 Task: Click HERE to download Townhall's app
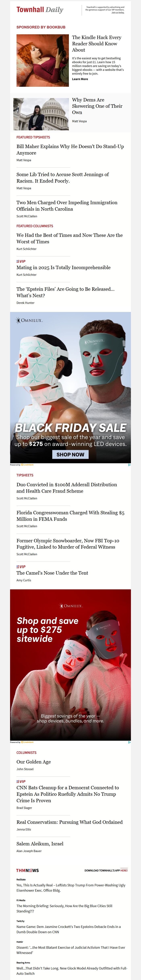click(124, 870)
